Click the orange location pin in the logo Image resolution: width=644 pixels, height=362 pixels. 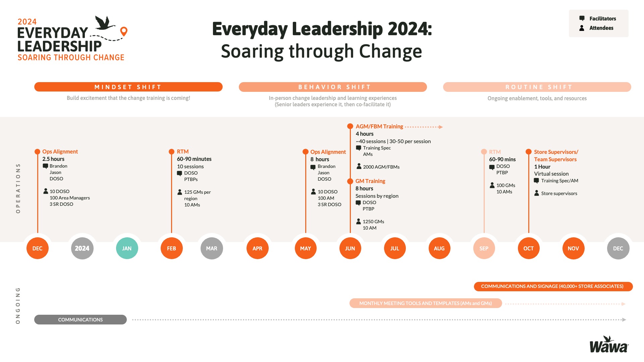[124, 31]
